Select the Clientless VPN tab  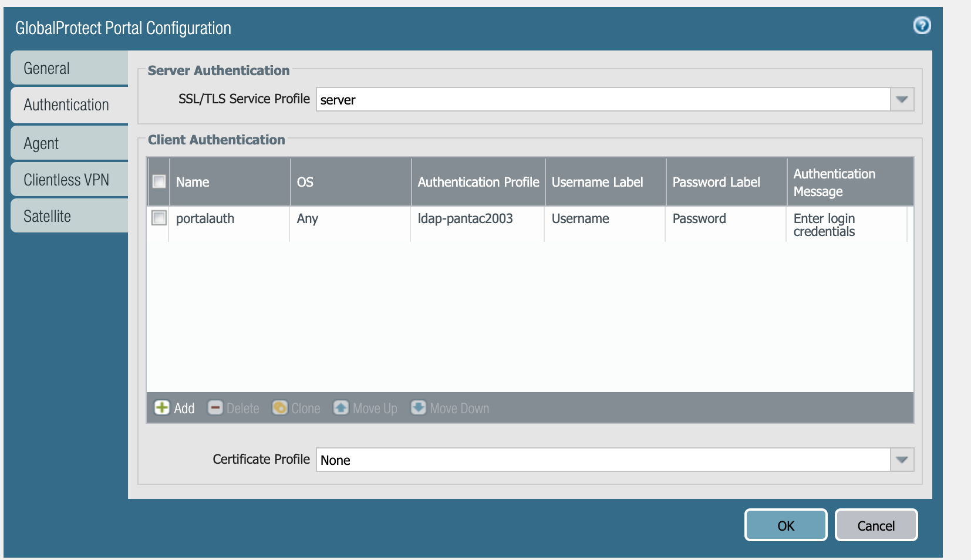[69, 180]
